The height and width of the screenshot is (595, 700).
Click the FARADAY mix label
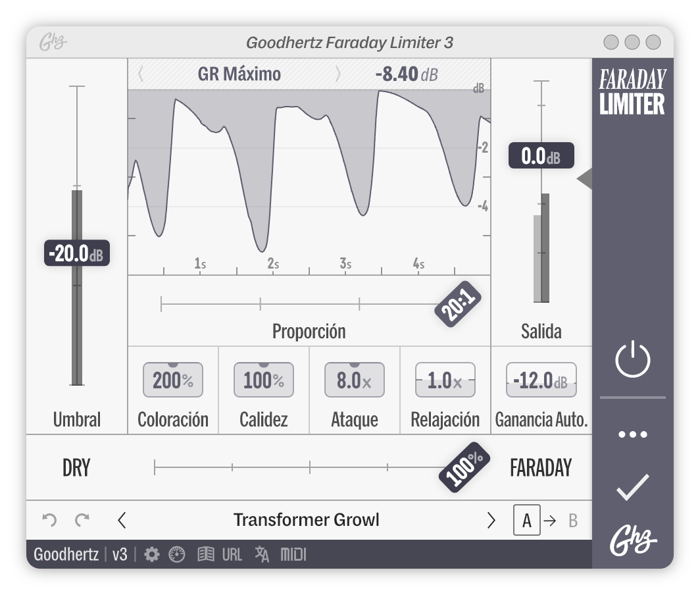click(x=541, y=468)
